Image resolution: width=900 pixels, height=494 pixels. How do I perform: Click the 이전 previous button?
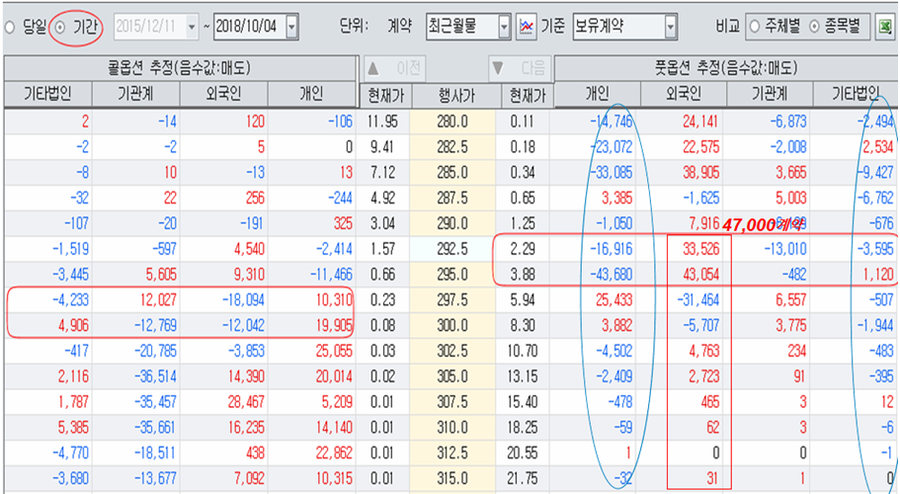tap(396, 69)
